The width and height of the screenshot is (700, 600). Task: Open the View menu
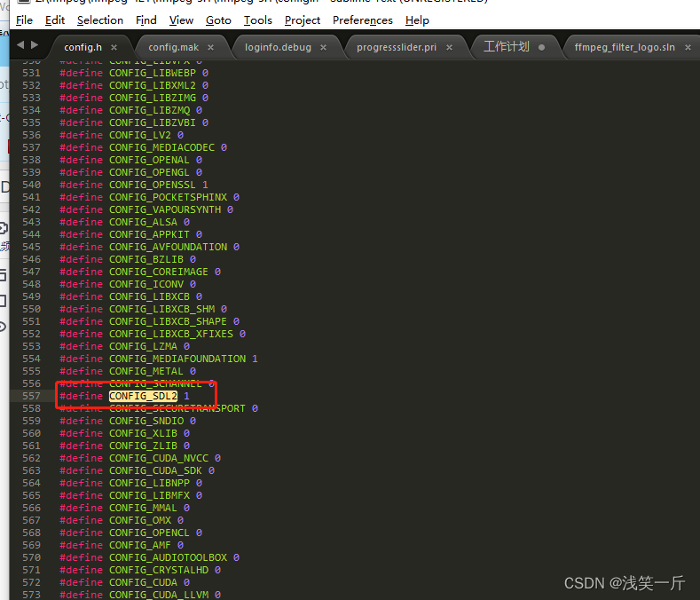pos(181,20)
